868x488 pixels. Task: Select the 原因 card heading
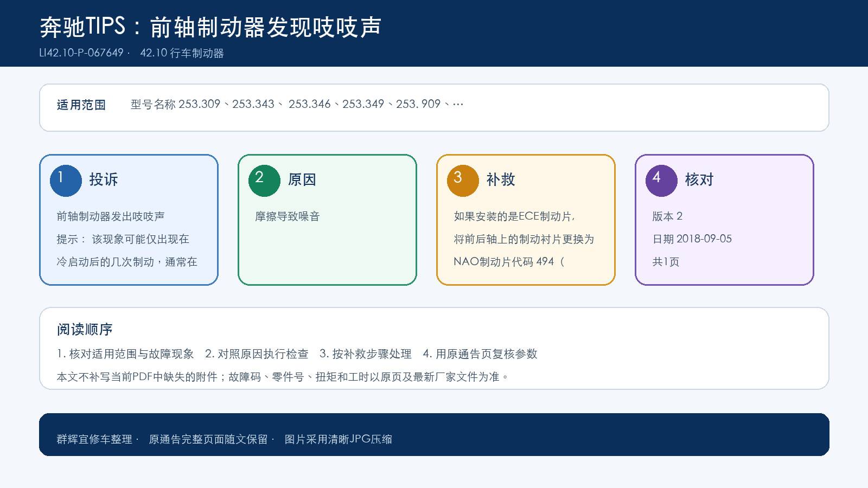302,179
